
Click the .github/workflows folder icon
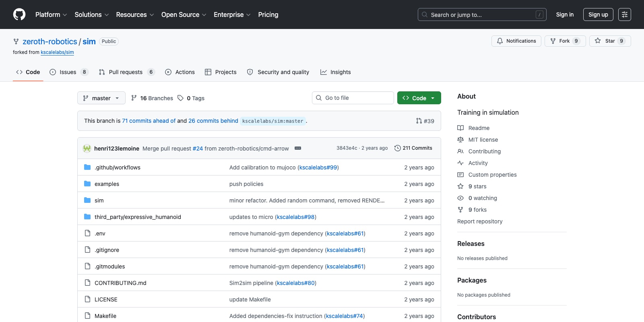click(87, 167)
